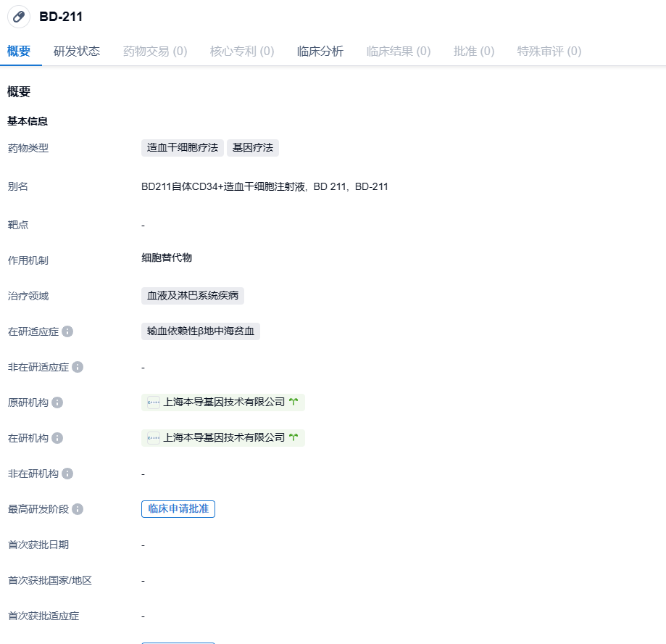Open the 药物交易 (0) tab
The width and height of the screenshot is (666, 644).
(x=155, y=51)
